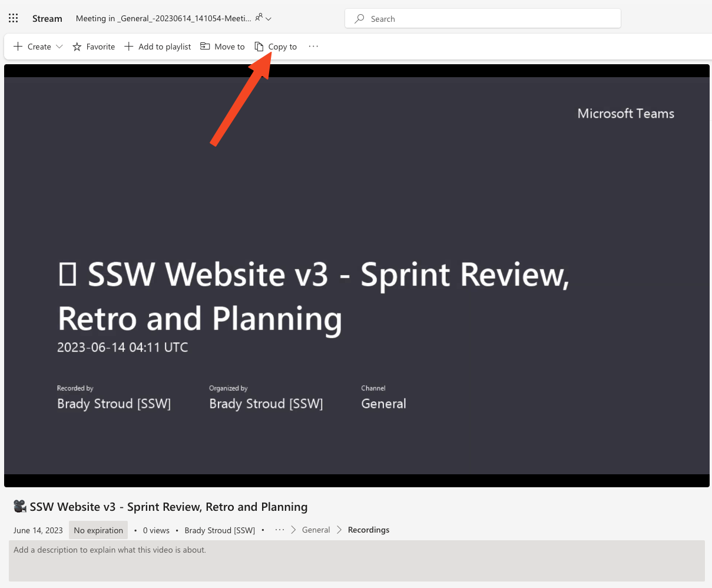Viewport: 712px width, 588px height.
Task: View the 0 views analytics
Action: pos(156,530)
